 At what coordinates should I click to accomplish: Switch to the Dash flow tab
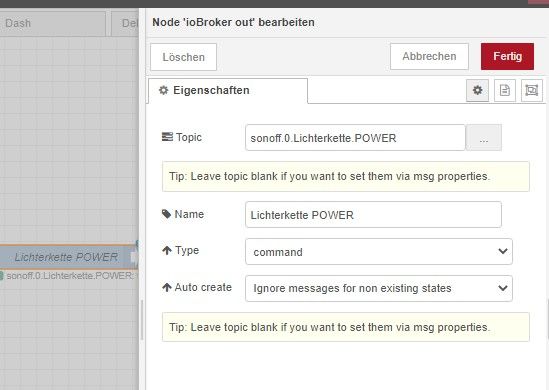53,23
